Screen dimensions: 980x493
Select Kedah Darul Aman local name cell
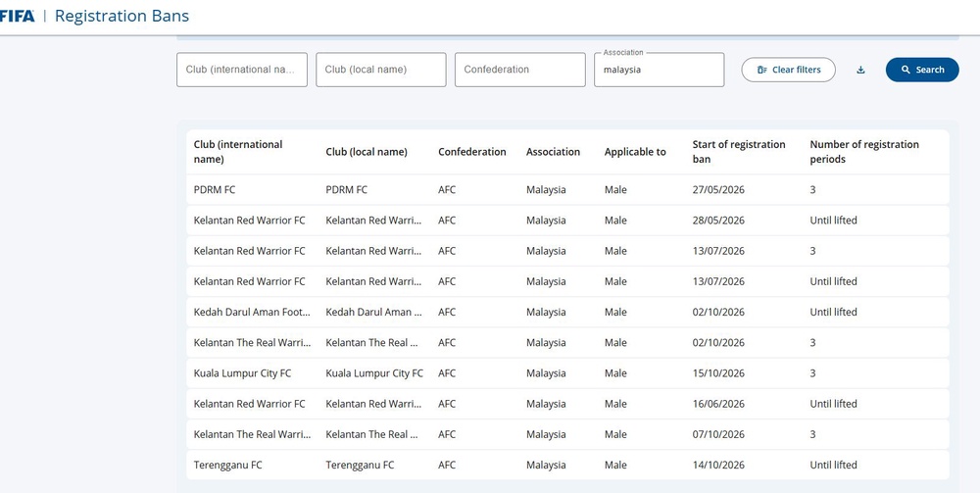point(373,313)
